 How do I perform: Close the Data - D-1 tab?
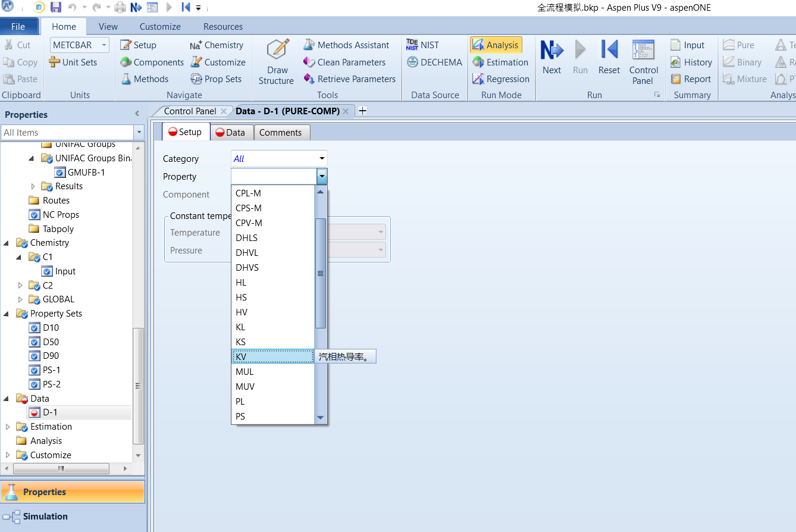(x=346, y=111)
